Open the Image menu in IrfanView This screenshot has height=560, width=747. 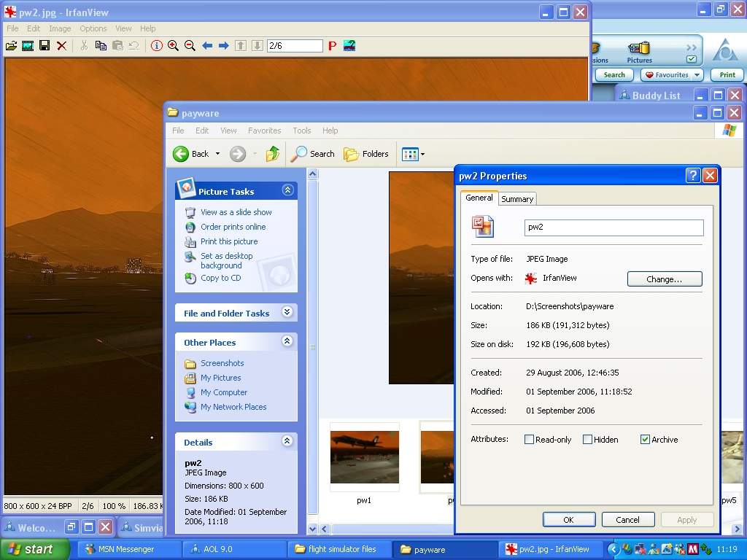(x=60, y=28)
